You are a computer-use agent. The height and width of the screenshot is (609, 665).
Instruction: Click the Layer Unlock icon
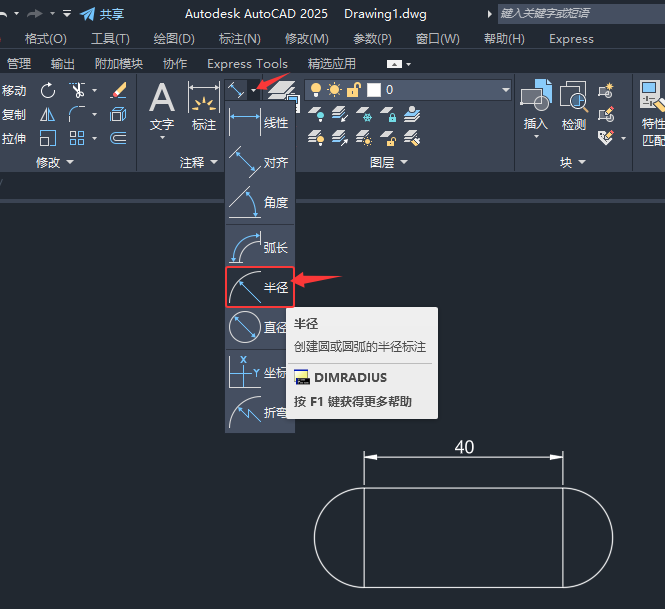(388, 138)
